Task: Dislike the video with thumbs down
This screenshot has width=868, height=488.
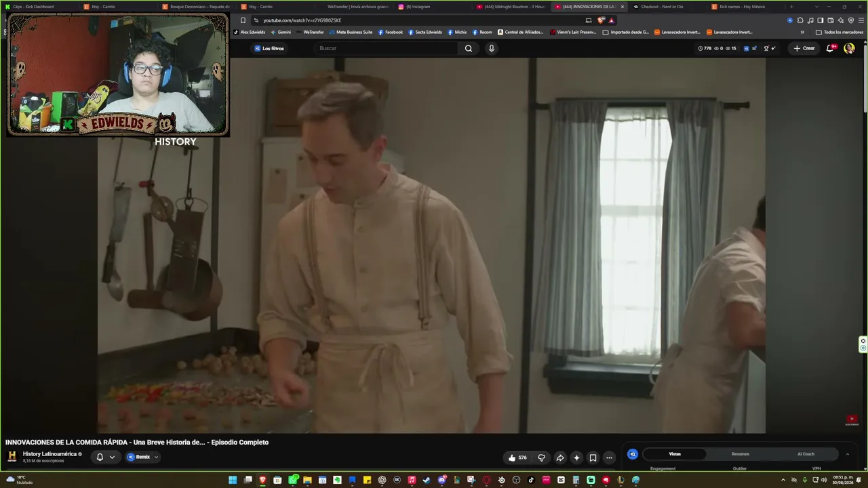Action: click(x=541, y=457)
